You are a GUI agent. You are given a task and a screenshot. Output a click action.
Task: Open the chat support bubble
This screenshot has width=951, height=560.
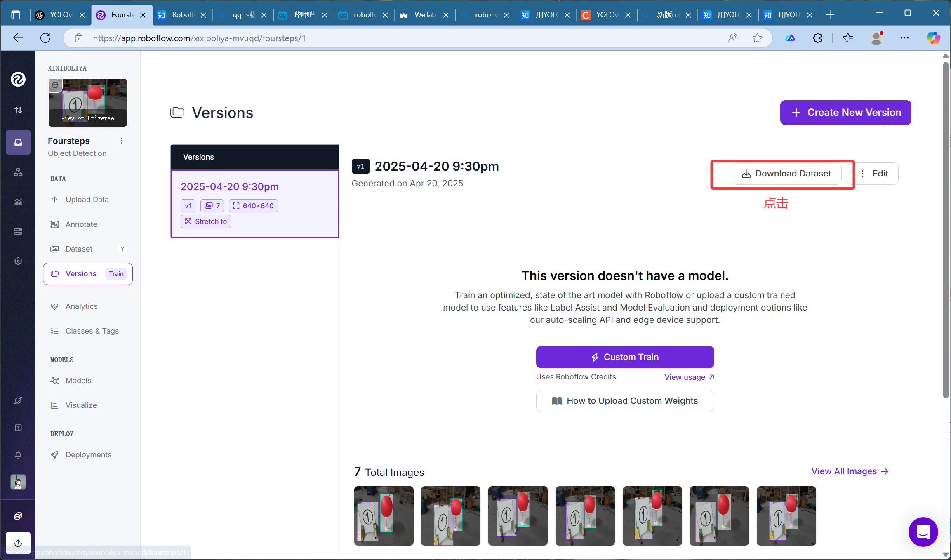click(923, 532)
